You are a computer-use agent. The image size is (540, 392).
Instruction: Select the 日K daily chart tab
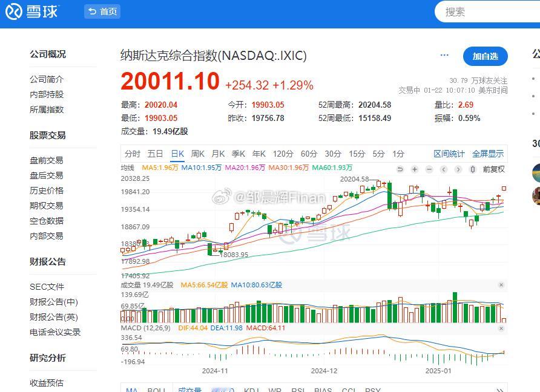click(178, 154)
